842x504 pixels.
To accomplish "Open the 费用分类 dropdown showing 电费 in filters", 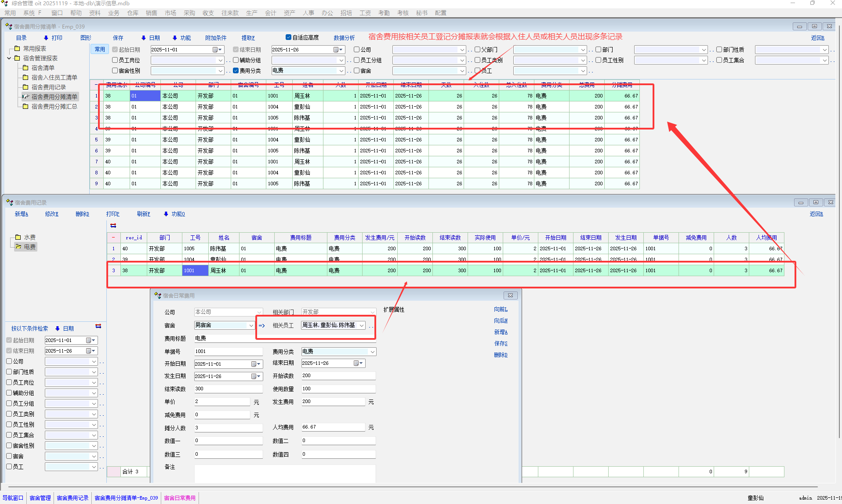I will [341, 71].
